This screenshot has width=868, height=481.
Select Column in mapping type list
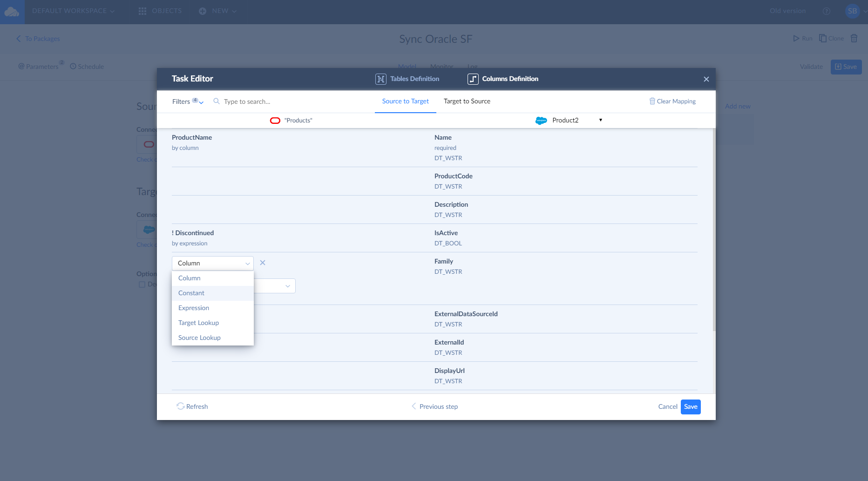click(213, 278)
